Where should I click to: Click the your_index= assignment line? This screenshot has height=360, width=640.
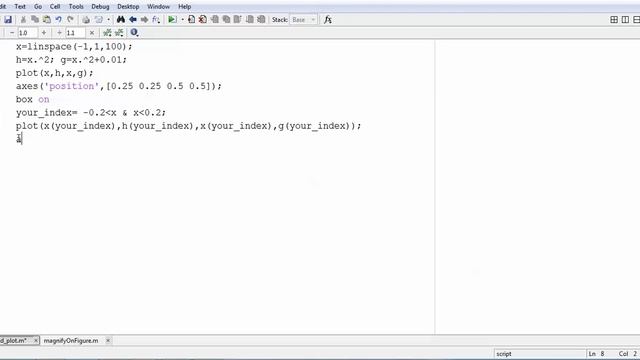pyautogui.click(x=91, y=113)
